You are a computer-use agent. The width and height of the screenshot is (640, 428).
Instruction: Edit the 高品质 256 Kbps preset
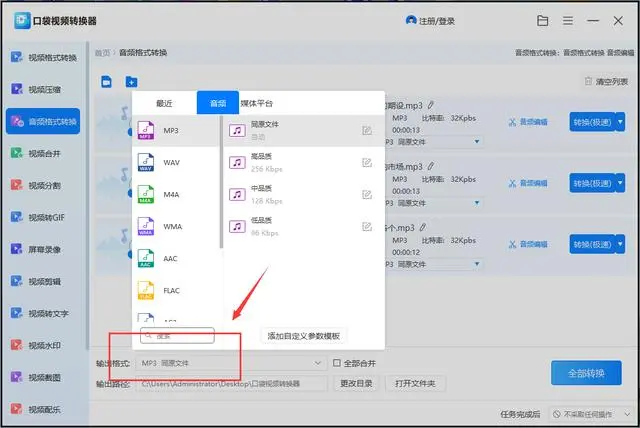point(367,162)
